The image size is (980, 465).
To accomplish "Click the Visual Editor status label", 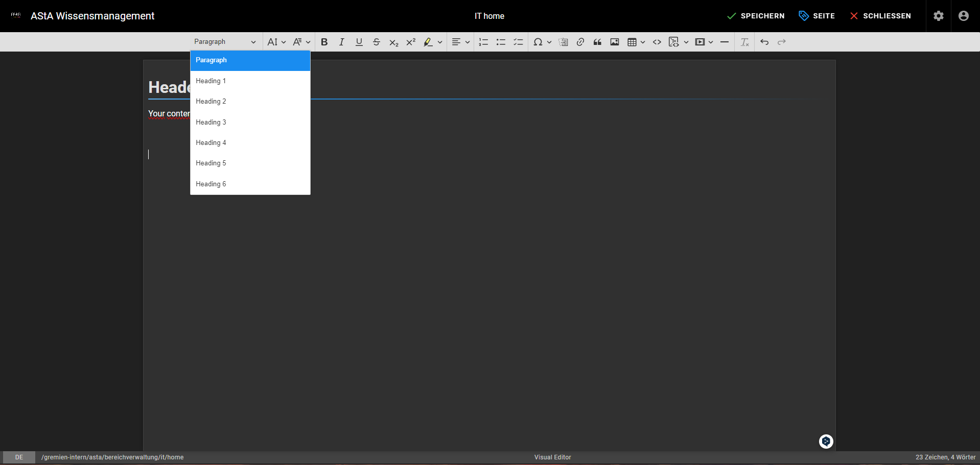I will tap(553, 457).
